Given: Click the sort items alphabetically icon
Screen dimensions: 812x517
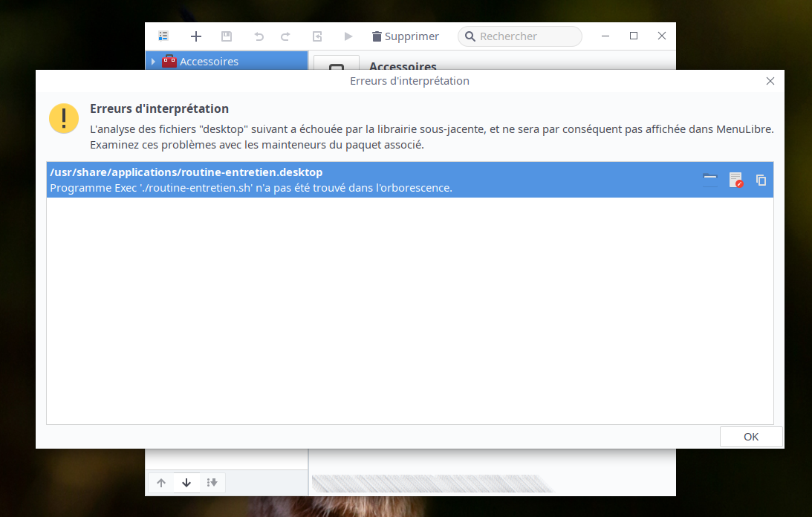Looking at the screenshot, I should click(212, 483).
